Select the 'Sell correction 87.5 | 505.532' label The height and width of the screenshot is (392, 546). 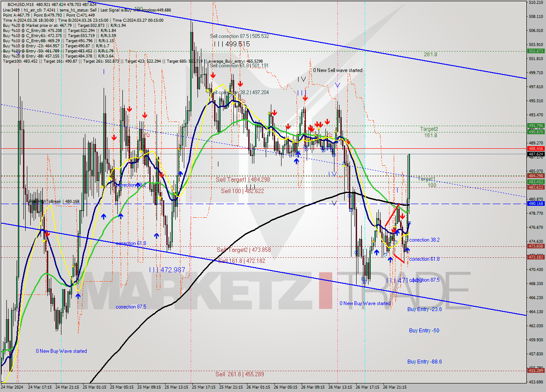pyautogui.click(x=239, y=36)
